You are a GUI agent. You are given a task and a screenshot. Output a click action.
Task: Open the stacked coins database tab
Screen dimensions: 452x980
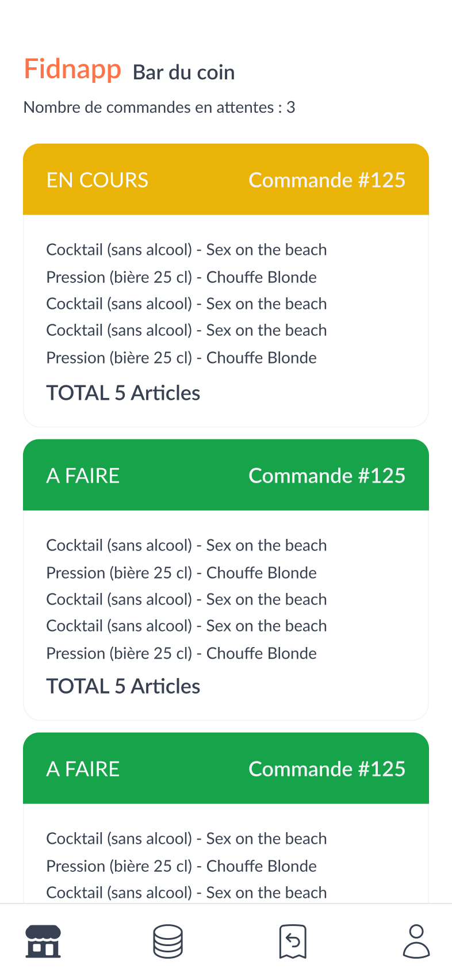(168, 941)
